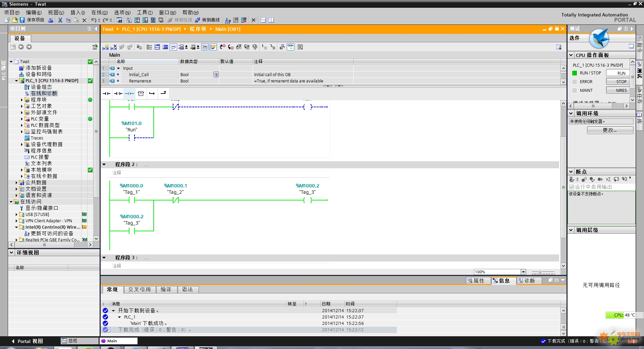The width and height of the screenshot is (644, 349).
Task: Collapse 程序段 2 network
Action: (104, 165)
